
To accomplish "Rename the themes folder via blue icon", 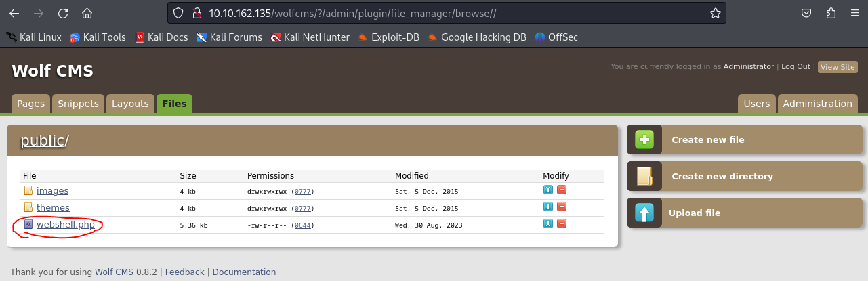I will pyautogui.click(x=548, y=207).
